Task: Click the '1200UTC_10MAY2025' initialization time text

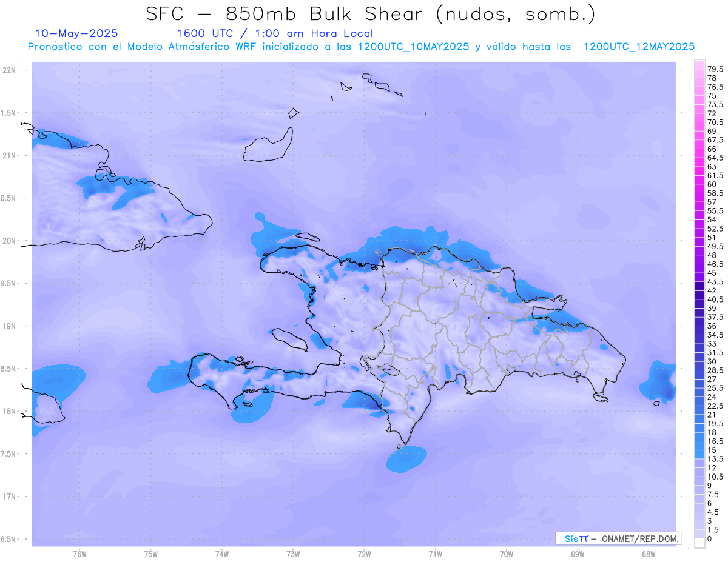Action: click(x=414, y=47)
